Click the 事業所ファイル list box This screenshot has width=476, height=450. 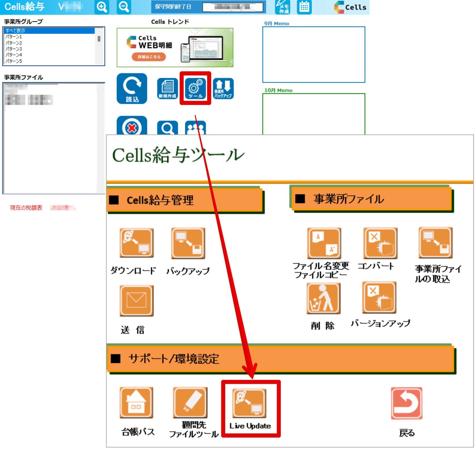tap(54, 138)
